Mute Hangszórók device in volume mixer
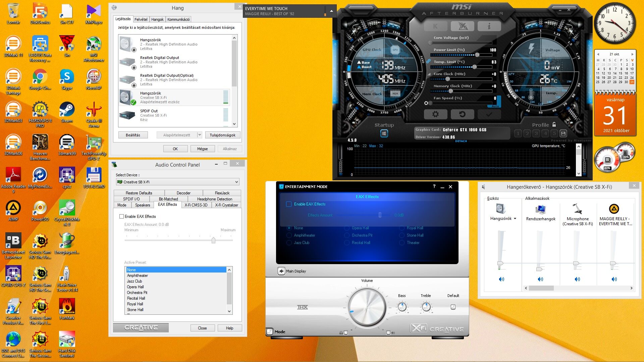This screenshot has height=362, width=644. 501,279
